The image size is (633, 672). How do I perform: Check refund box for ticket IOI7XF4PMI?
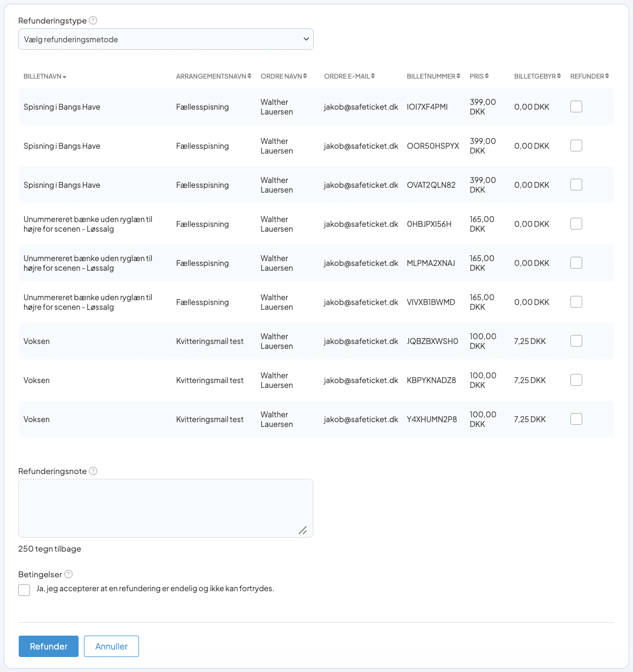click(x=576, y=106)
